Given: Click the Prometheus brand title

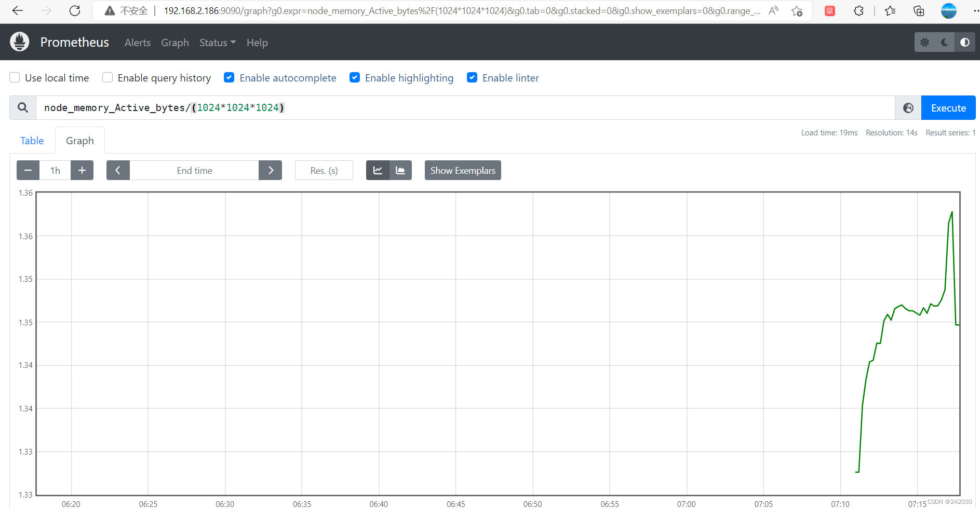Looking at the screenshot, I should pyautogui.click(x=75, y=42).
